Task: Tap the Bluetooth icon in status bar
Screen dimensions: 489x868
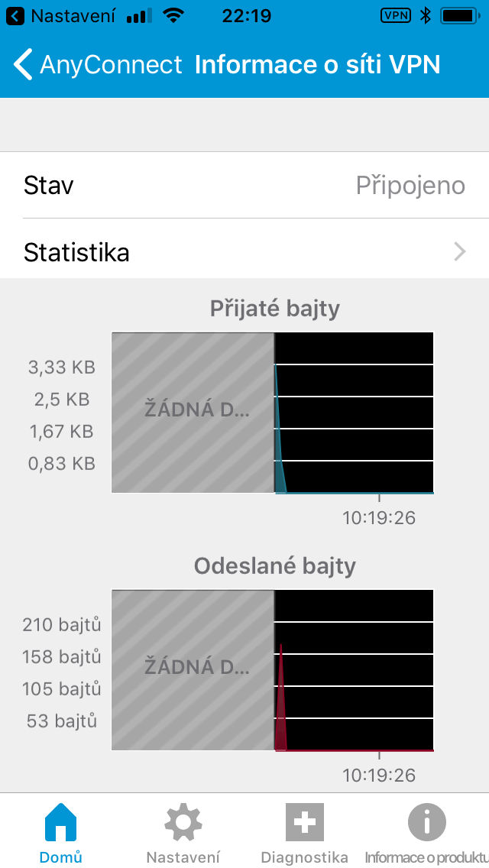Action: (426, 15)
